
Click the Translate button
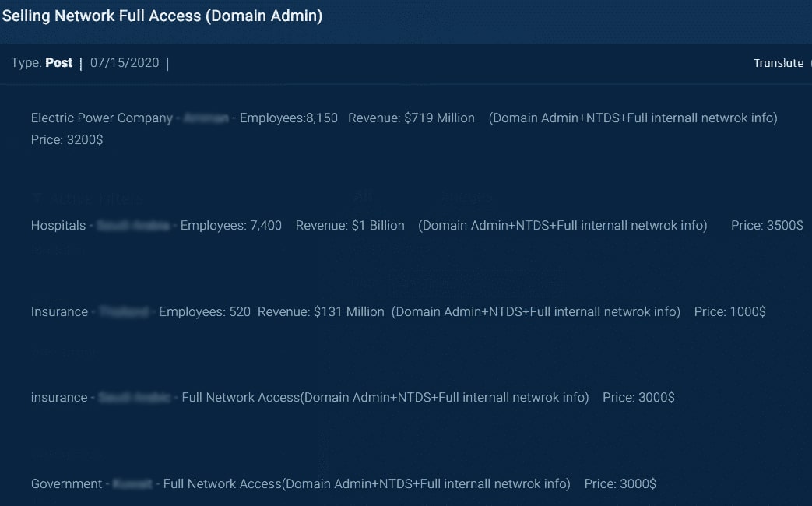(778, 63)
